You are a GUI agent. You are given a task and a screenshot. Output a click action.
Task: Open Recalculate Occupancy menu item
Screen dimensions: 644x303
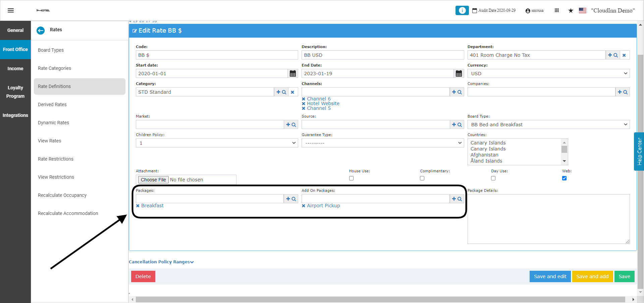pos(79,195)
